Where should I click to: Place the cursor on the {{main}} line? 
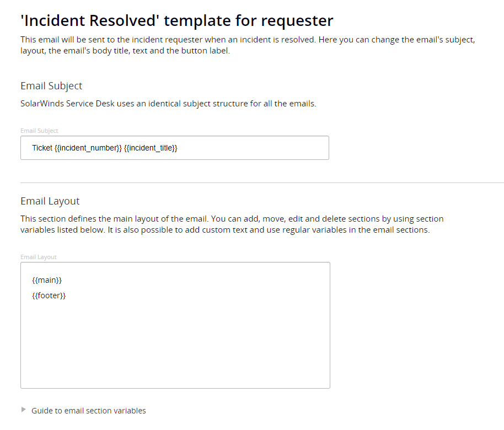pyautogui.click(x=47, y=280)
